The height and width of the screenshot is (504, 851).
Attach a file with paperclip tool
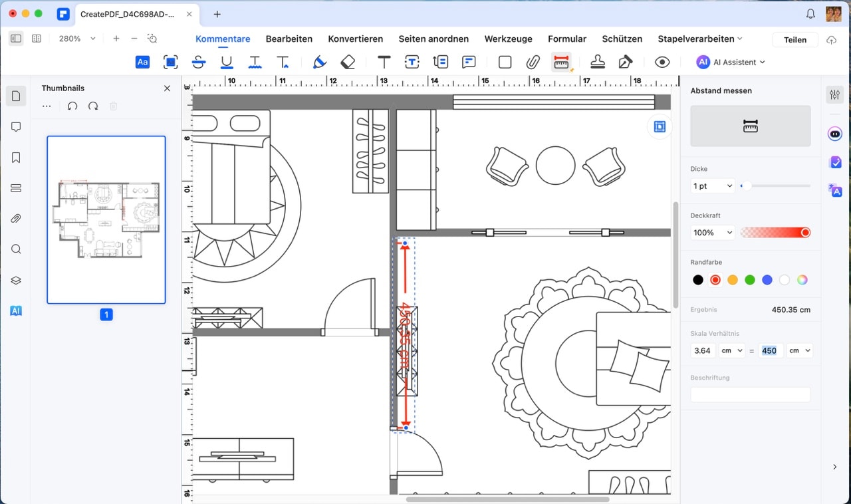pyautogui.click(x=533, y=62)
